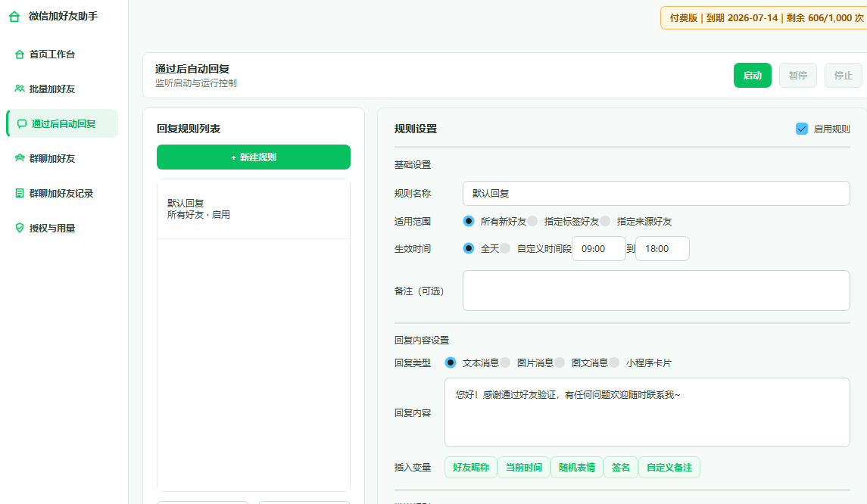
Task: Click the 群聊加好友 group icon
Action: tap(20, 159)
